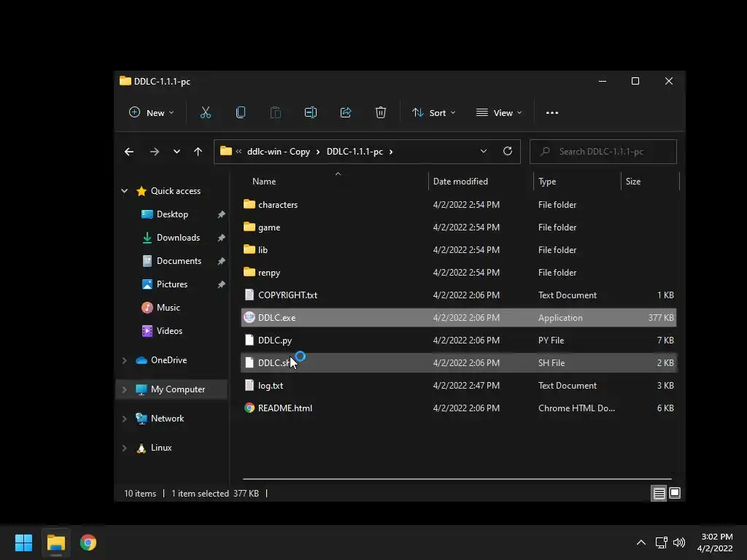Open File Explorer from taskbar

[55, 542]
